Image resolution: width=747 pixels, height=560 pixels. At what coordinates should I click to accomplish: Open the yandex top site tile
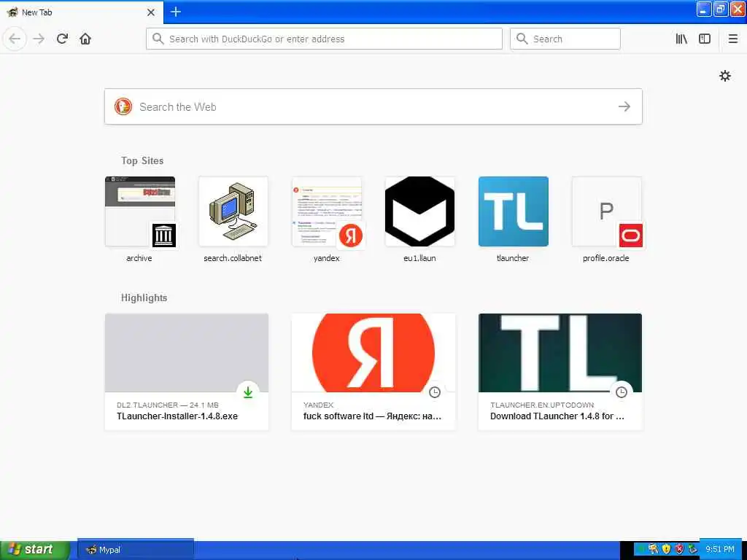coord(326,211)
